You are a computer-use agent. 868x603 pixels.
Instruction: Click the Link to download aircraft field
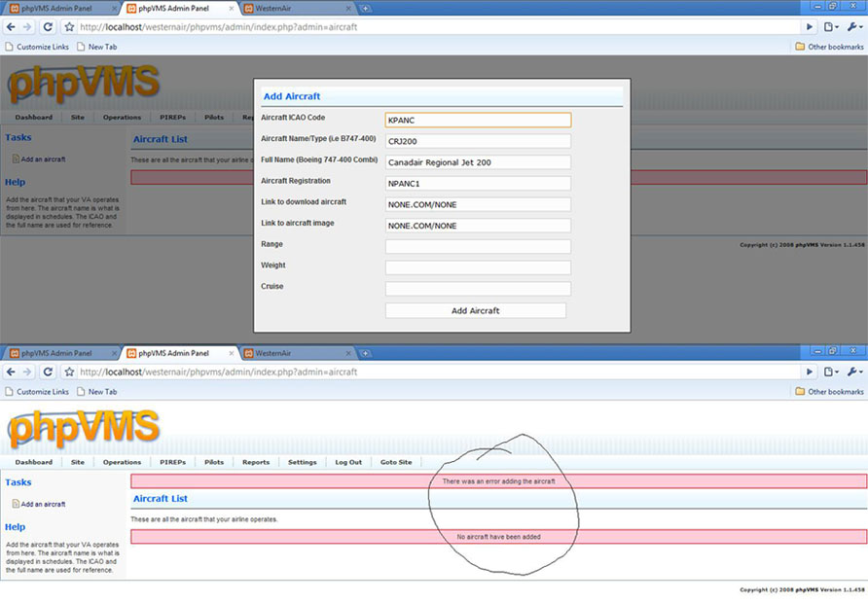click(x=479, y=204)
